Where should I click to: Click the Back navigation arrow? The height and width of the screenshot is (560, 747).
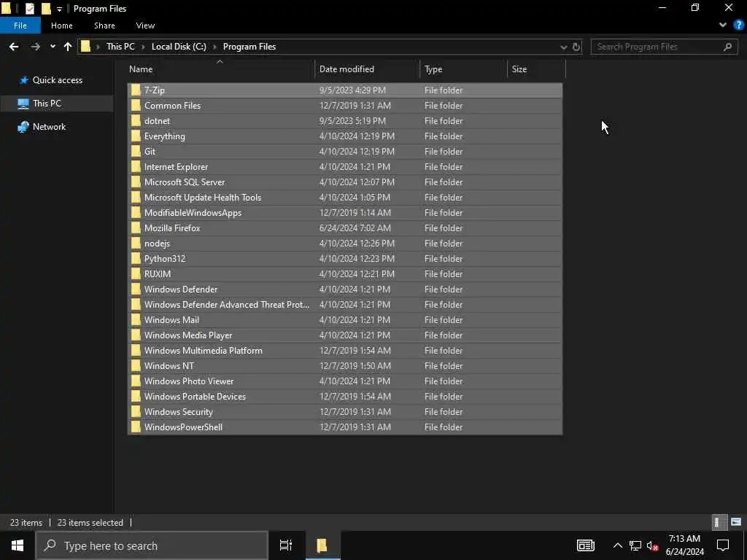(14, 47)
